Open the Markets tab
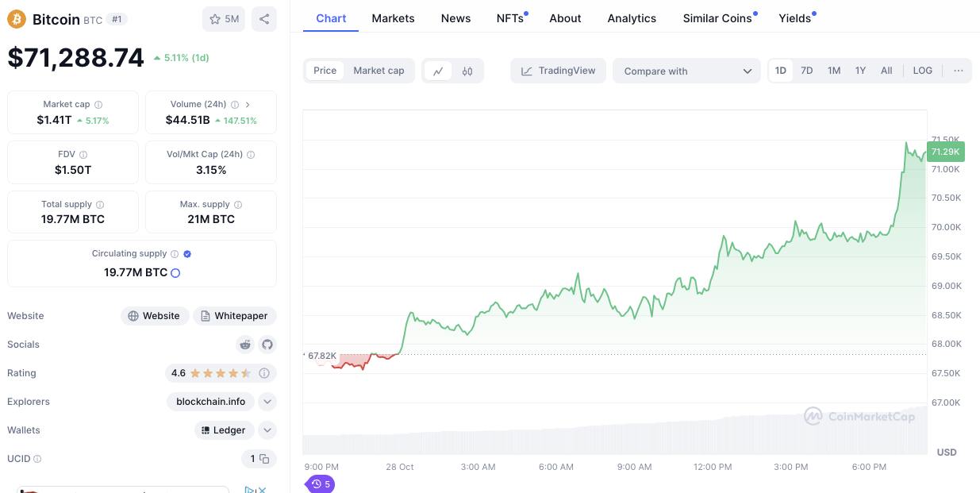Image resolution: width=980 pixels, height=493 pixels. click(393, 18)
